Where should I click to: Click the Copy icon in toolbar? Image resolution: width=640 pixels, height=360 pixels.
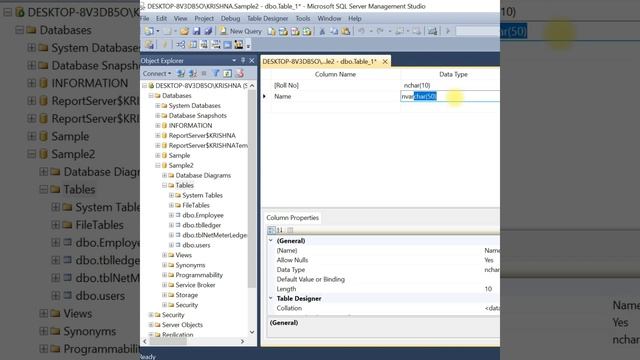point(334,31)
